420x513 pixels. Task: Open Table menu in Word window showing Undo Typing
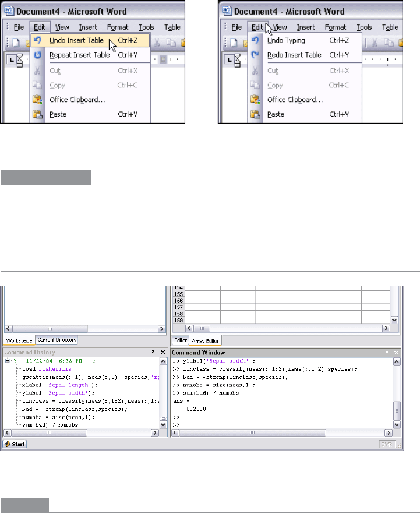click(390, 27)
